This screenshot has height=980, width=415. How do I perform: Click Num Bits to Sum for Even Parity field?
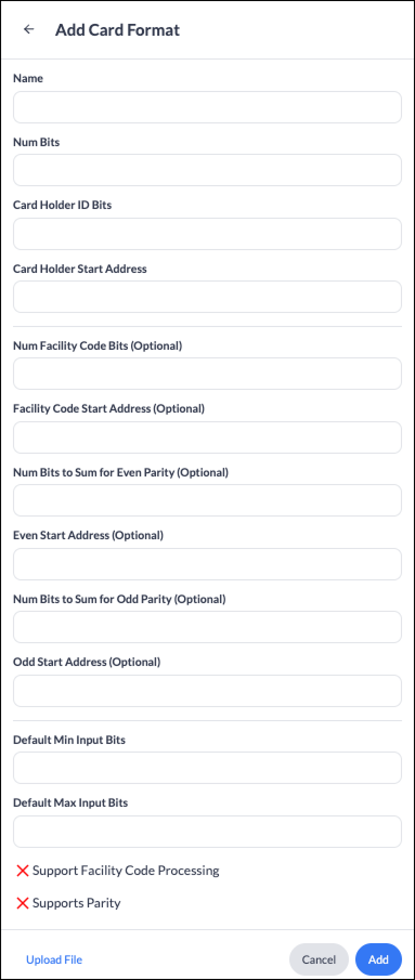(207, 500)
